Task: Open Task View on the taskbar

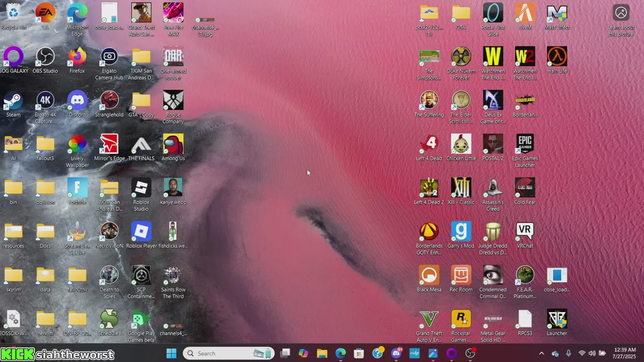Action: [285, 353]
